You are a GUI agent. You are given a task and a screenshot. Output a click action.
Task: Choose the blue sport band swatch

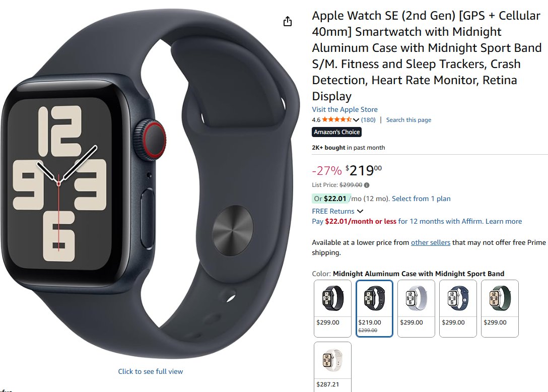[458, 308]
